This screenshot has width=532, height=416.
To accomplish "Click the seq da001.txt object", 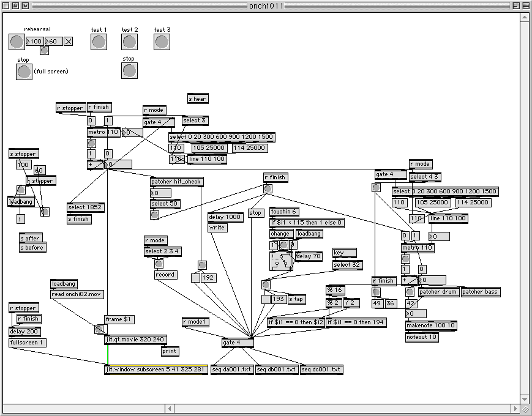I will click(x=232, y=370).
